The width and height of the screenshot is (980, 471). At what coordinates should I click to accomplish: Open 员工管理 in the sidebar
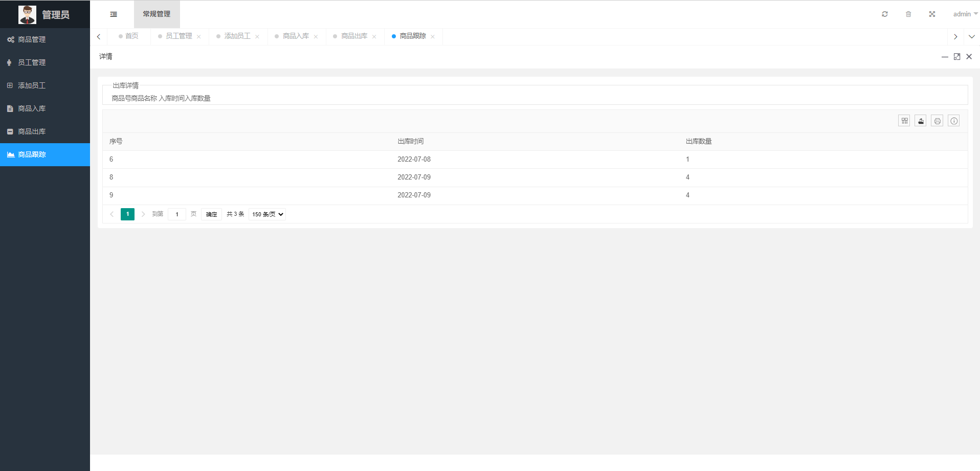[45, 62]
